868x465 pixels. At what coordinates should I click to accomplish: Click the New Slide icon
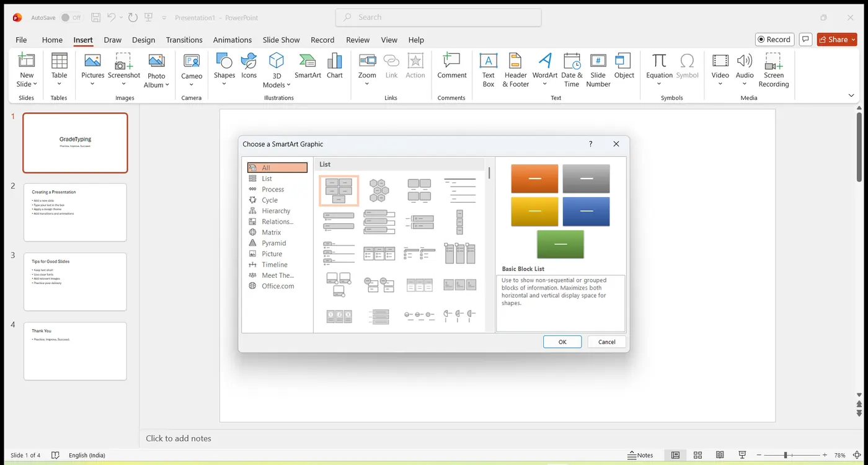click(27, 61)
